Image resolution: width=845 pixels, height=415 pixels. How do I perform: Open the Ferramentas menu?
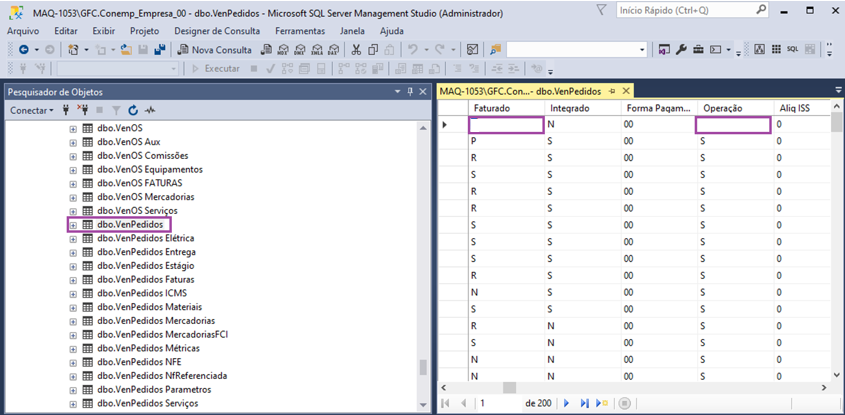[x=300, y=31]
